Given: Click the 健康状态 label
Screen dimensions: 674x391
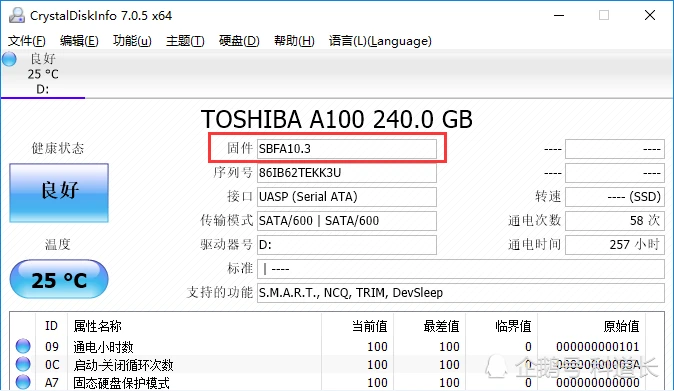Looking at the screenshot, I should (58, 149).
